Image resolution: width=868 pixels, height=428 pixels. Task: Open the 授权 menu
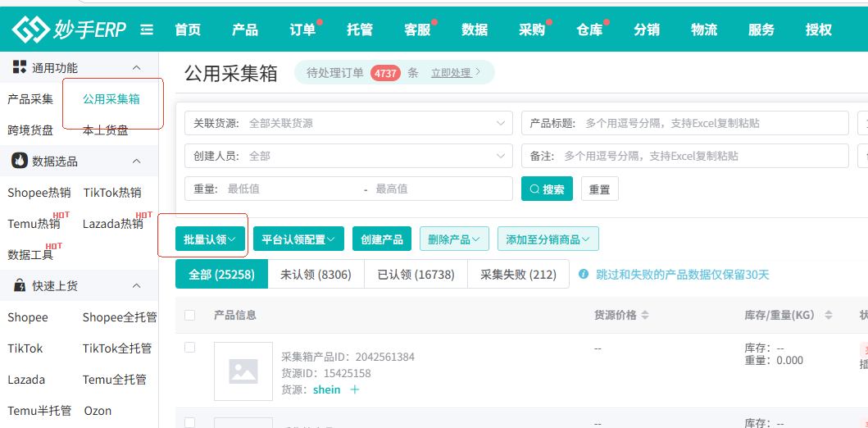click(819, 30)
